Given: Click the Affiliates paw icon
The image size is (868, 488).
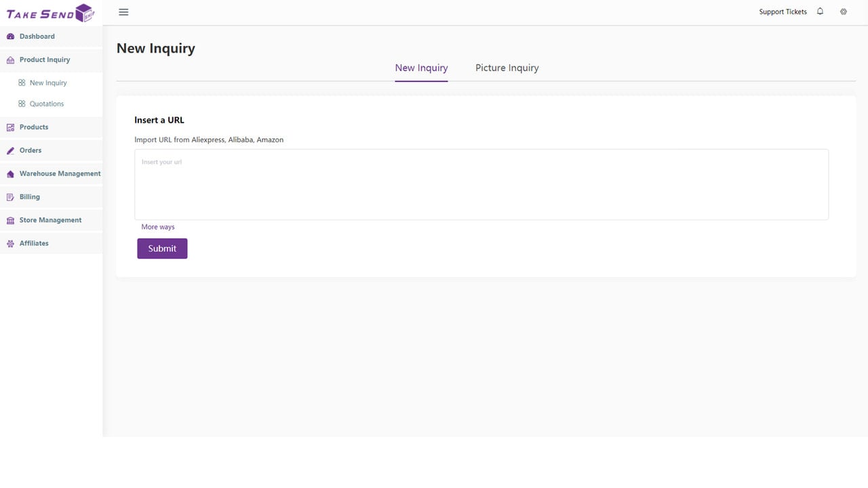Looking at the screenshot, I should pyautogui.click(x=10, y=243).
